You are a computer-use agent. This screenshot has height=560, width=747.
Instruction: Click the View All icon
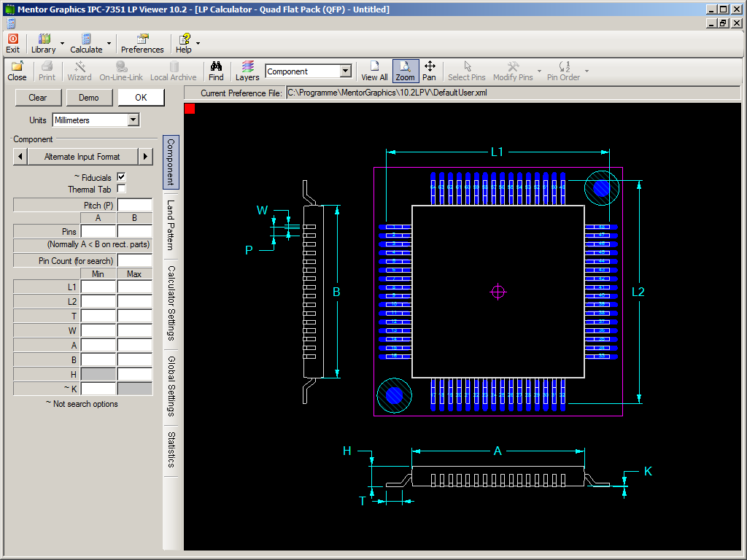coord(374,71)
